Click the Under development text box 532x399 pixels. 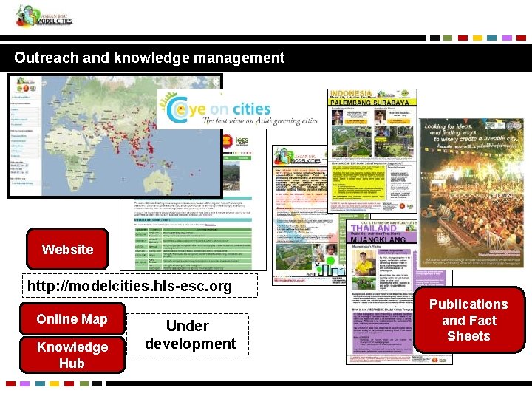click(188, 334)
